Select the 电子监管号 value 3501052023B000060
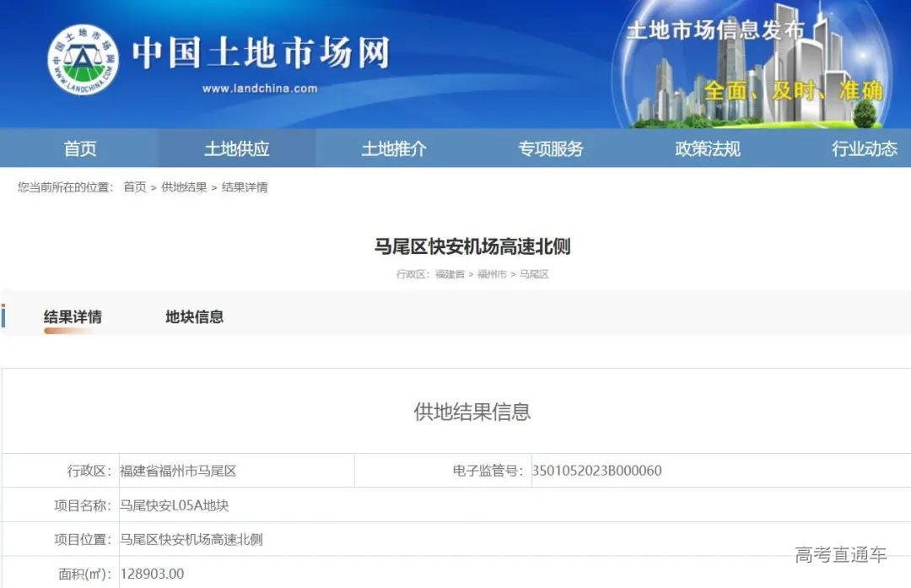911x588 pixels. [x=595, y=470]
